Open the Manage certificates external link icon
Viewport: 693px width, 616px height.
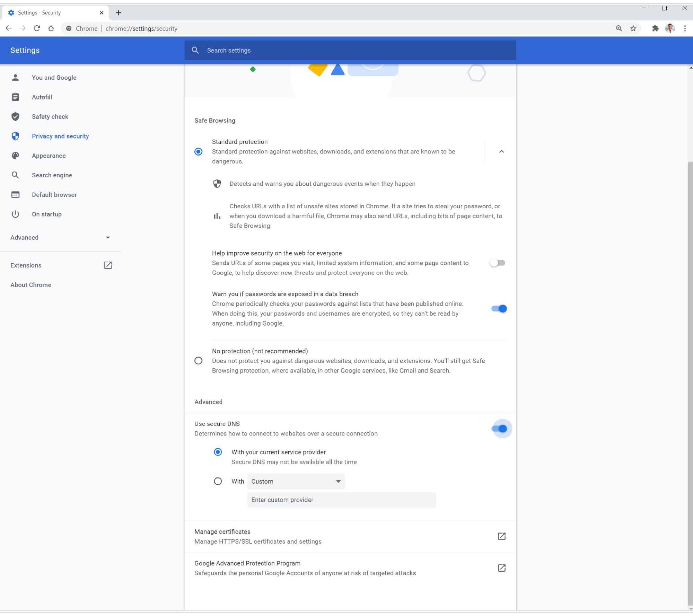[501, 536]
